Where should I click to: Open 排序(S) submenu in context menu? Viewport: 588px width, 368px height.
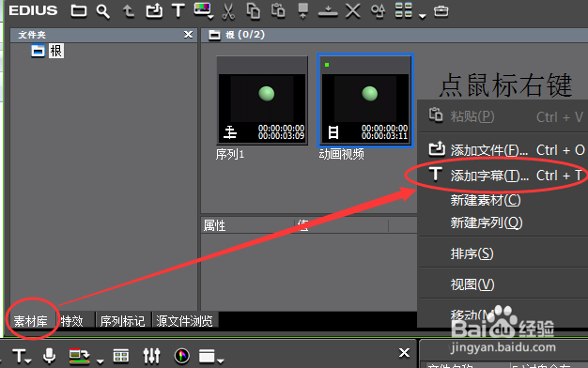(x=503, y=253)
